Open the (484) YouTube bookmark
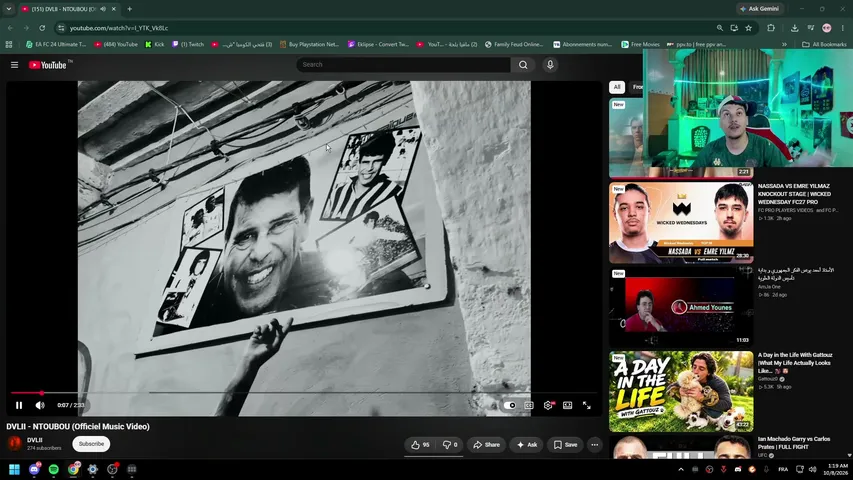This screenshot has width=853, height=480. (115, 45)
